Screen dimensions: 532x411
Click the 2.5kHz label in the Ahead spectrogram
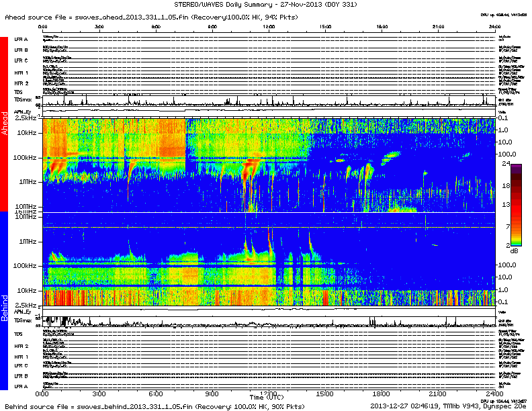(27, 118)
